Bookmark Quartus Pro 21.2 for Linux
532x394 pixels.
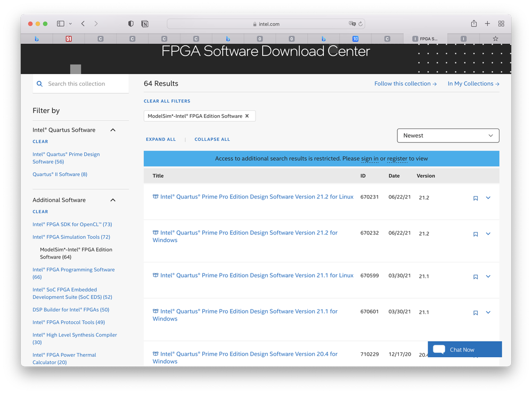(476, 198)
